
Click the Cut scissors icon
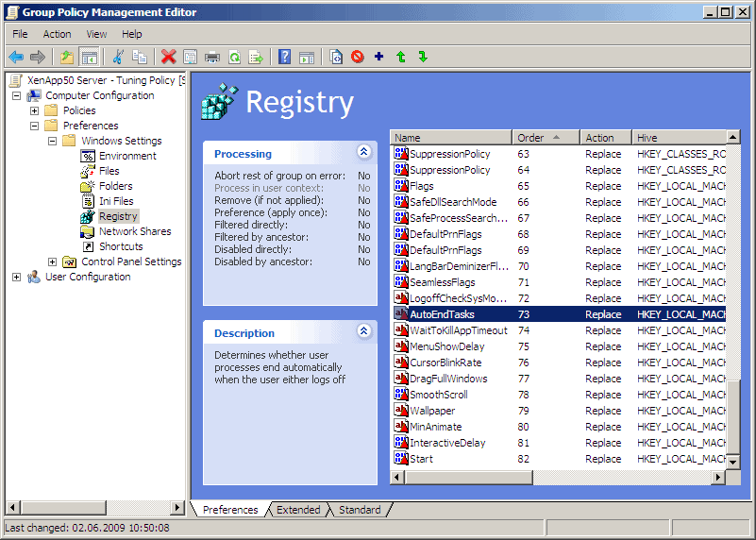tap(118, 58)
